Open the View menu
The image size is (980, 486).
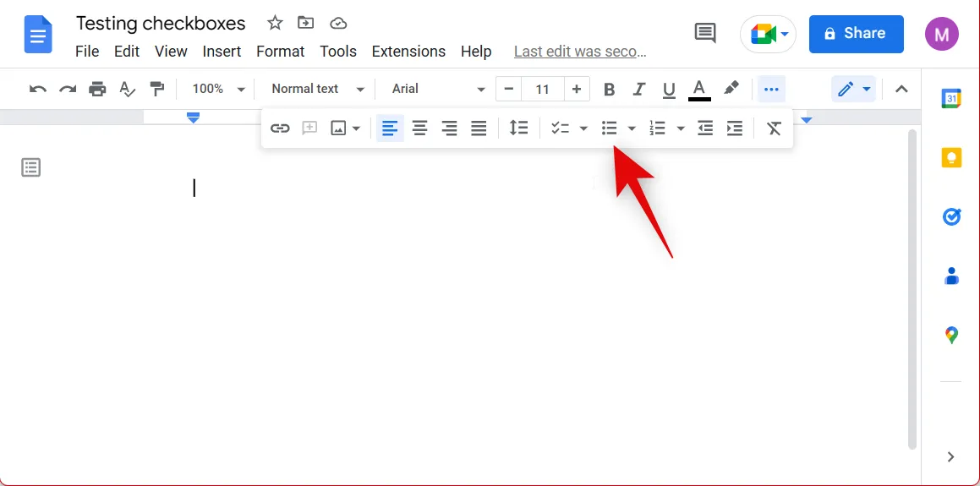click(x=172, y=52)
